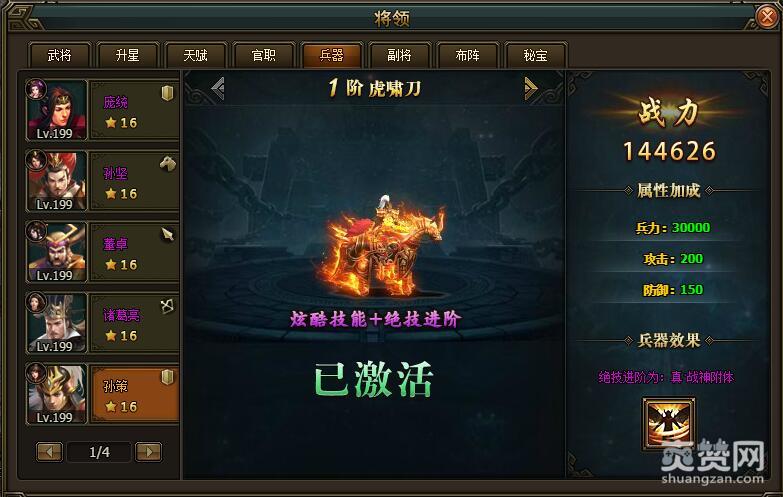Click the shield icon on 孙策 card
The height and width of the screenshot is (497, 783).
168,377
